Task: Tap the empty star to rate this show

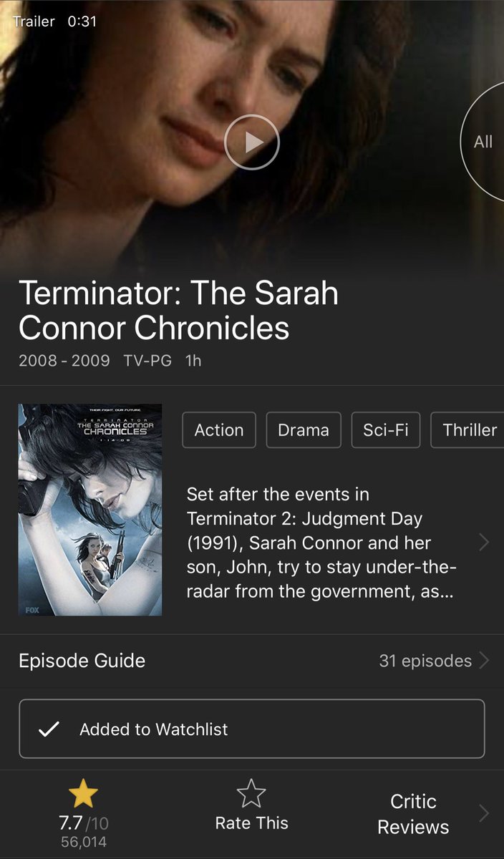Action: pos(251,795)
